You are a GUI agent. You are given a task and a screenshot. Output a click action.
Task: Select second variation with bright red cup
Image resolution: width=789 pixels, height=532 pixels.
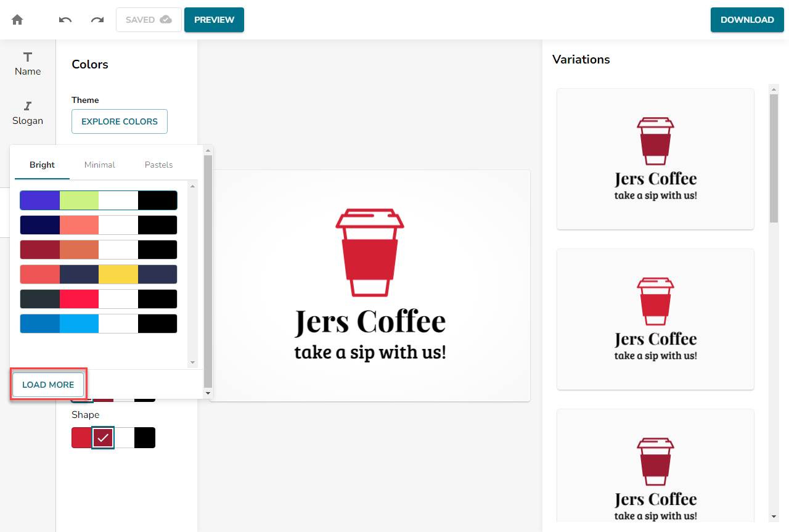[655, 319]
